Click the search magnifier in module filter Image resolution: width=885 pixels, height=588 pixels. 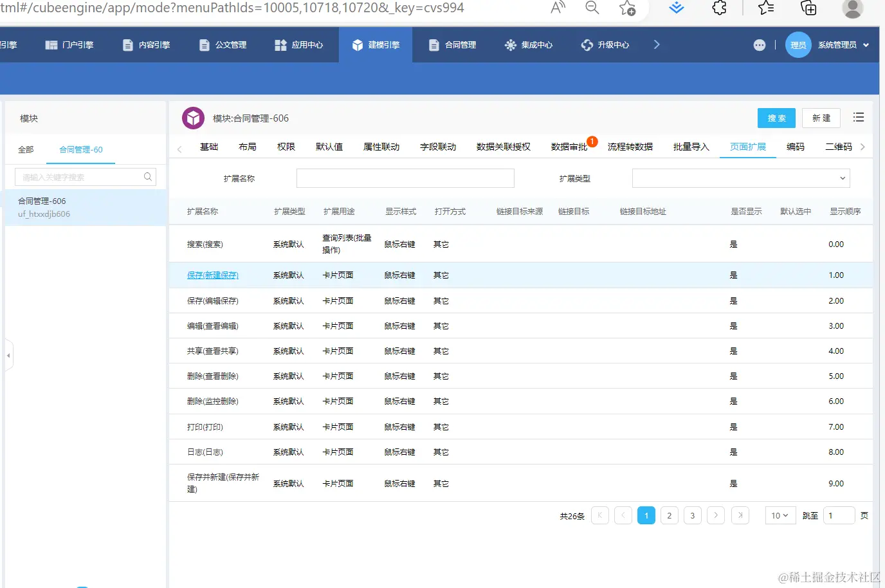pos(148,177)
